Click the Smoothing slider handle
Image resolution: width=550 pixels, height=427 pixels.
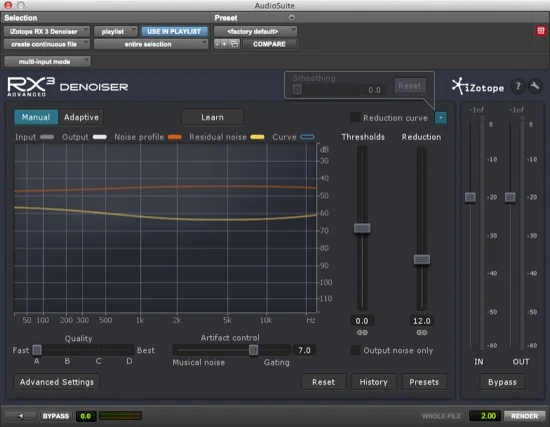coord(297,90)
